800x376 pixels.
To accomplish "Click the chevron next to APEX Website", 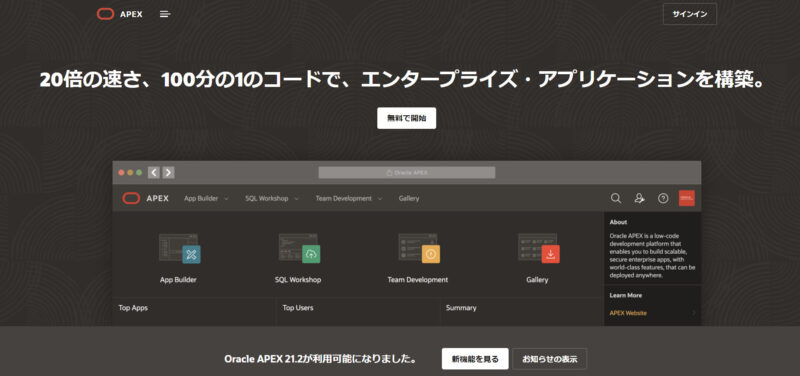I will [x=694, y=313].
